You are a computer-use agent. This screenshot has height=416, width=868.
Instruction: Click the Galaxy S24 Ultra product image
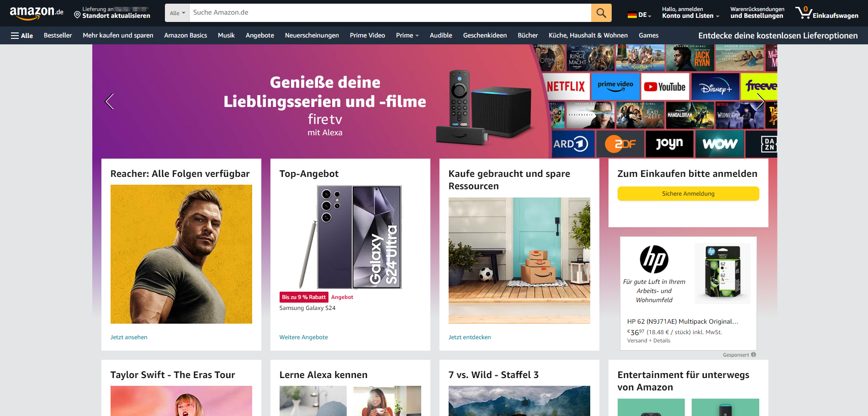(350, 237)
